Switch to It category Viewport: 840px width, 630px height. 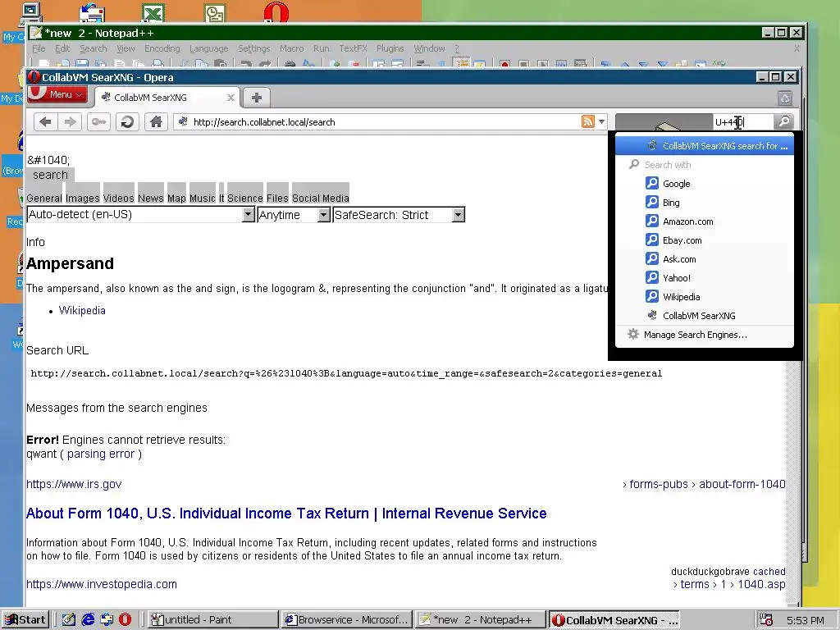pyautogui.click(x=221, y=199)
